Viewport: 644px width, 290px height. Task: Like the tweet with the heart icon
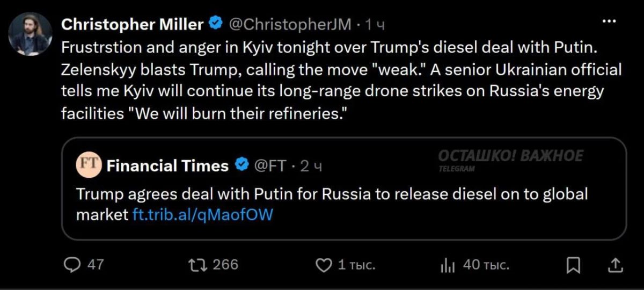click(323, 265)
